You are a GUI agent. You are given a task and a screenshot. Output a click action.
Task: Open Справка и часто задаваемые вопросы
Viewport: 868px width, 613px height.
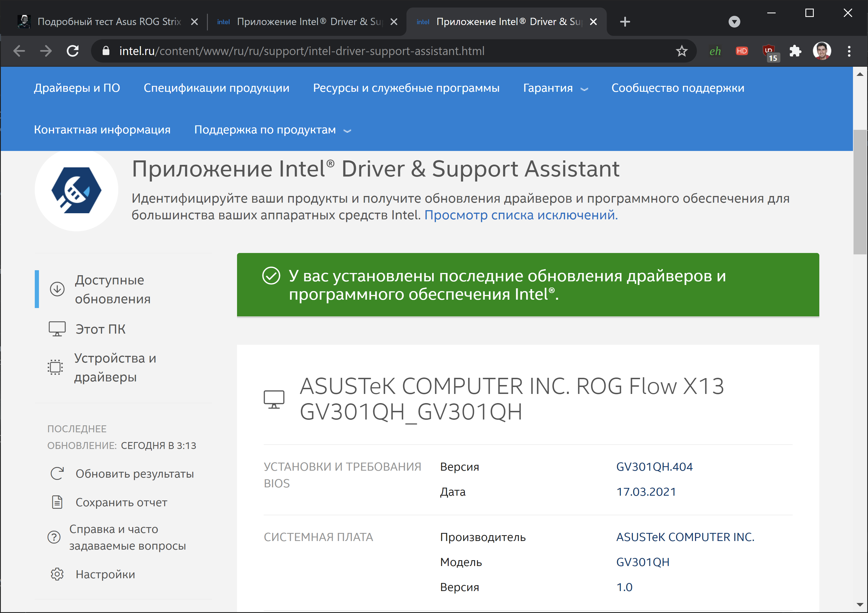pyautogui.click(x=127, y=537)
